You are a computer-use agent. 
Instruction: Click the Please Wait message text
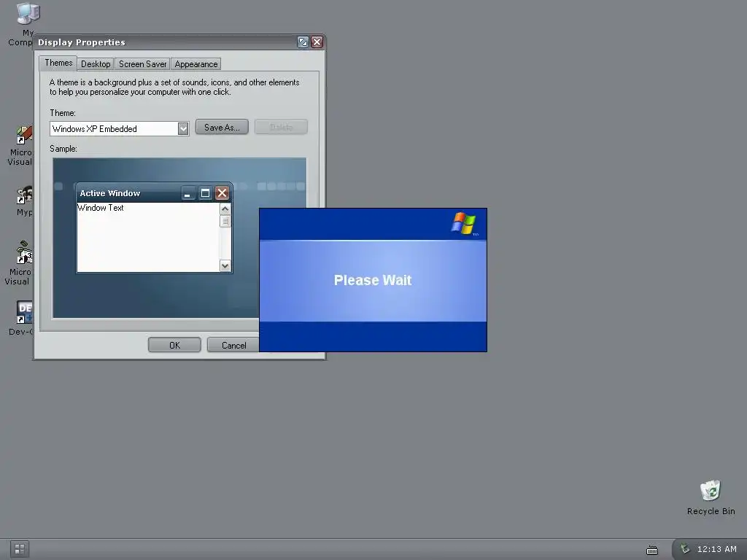pos(373,280)
